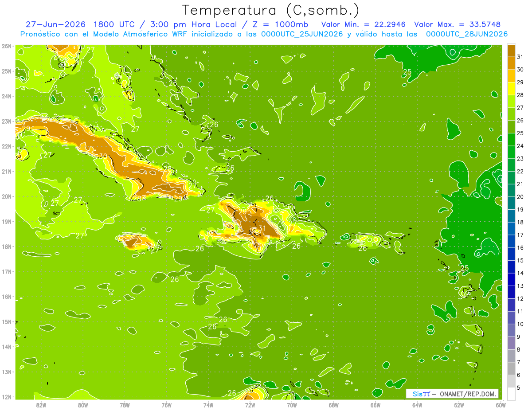
Task: Click the legend scale value 11
Action: click(520, 311)
